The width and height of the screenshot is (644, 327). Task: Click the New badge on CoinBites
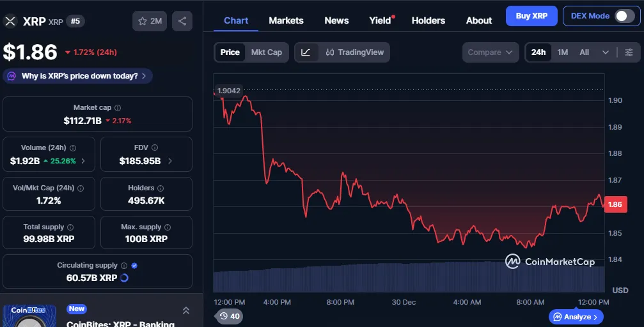click(x=76, y=308)
